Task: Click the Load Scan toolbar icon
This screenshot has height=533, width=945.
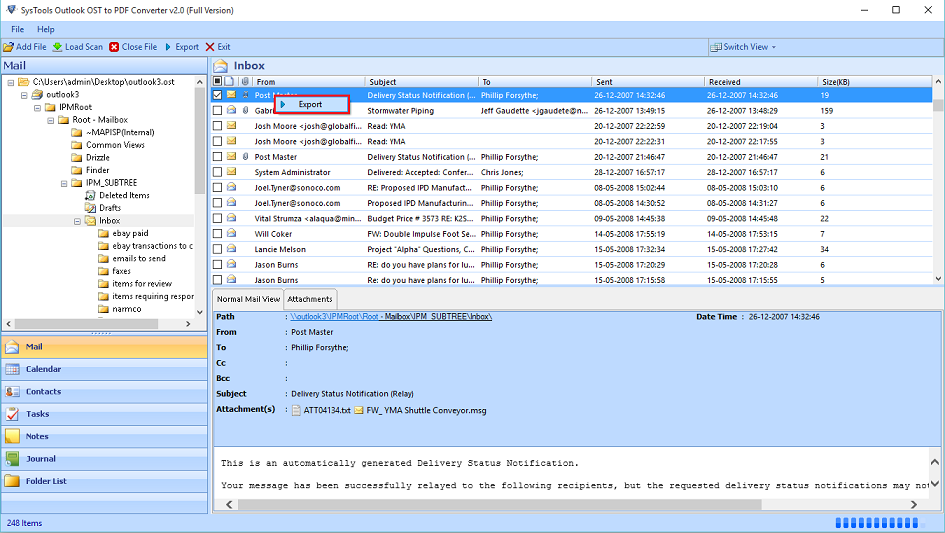Action: 57,47
